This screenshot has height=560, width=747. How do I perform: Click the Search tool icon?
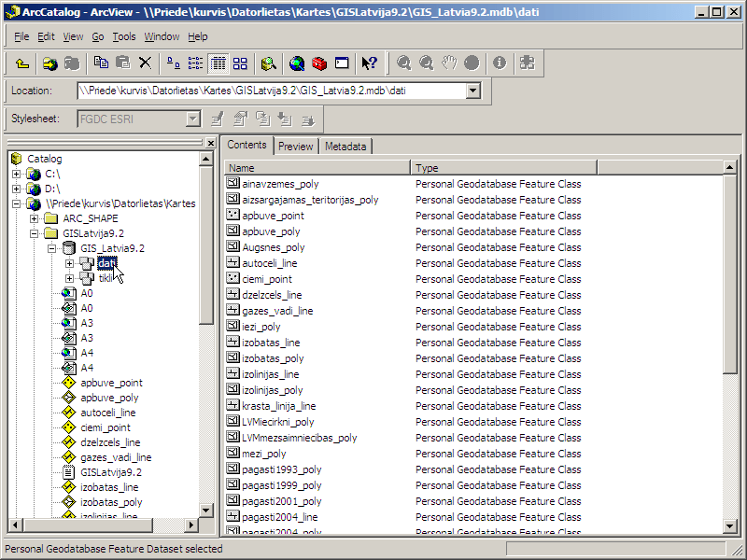pos(269,63)
